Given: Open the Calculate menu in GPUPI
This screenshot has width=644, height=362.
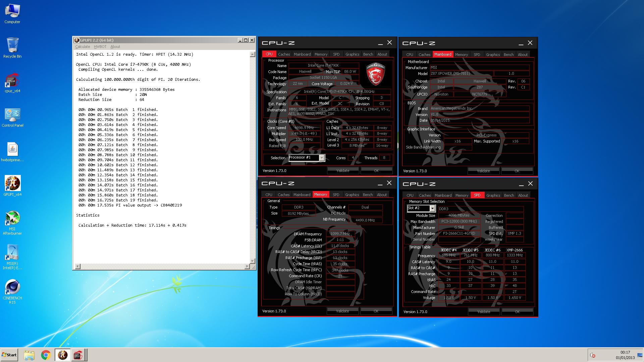Looking at the screenshot, I should 83,47.
